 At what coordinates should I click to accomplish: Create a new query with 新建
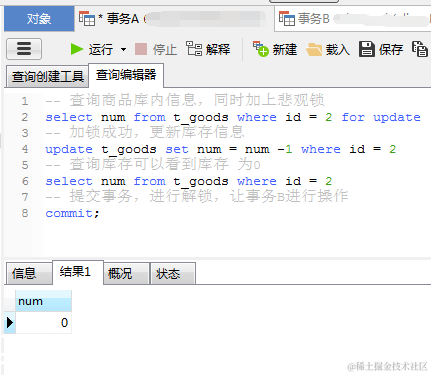point(275,49)
